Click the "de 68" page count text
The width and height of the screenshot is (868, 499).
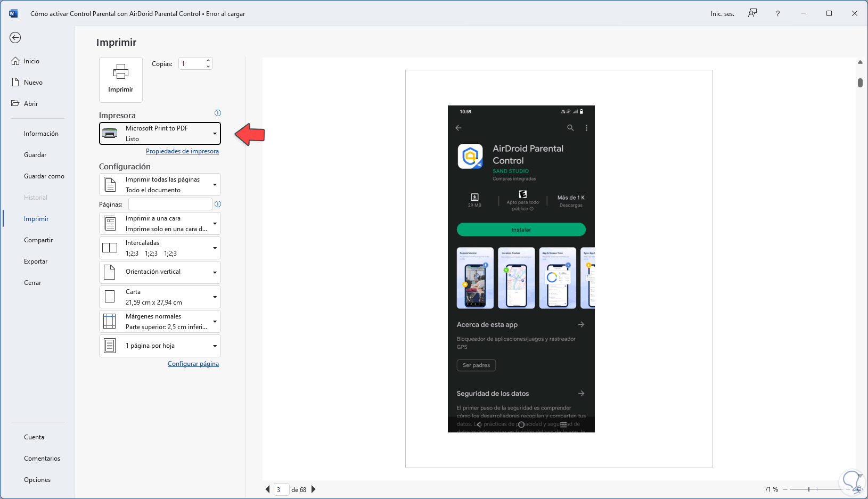pos(299,490)
